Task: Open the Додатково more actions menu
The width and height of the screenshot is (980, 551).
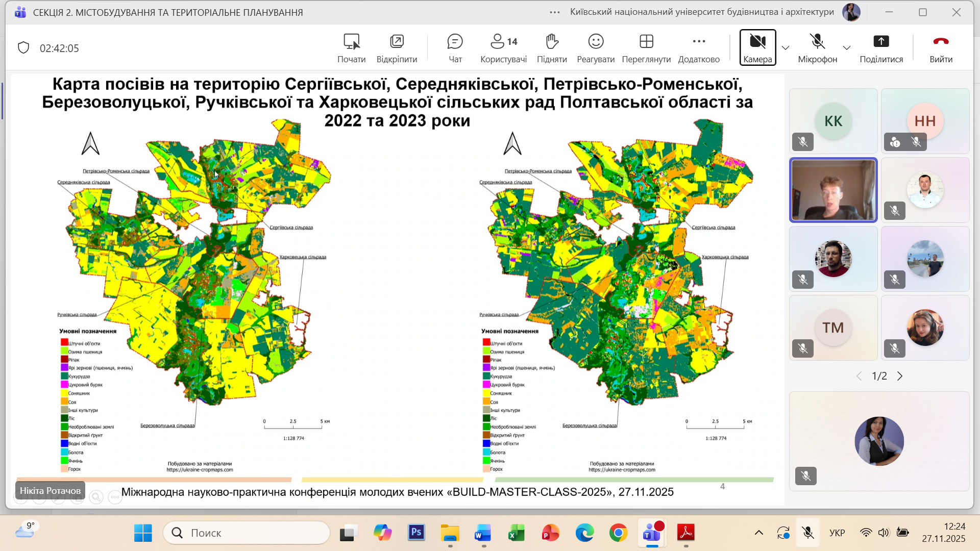Action: [699, 48]
